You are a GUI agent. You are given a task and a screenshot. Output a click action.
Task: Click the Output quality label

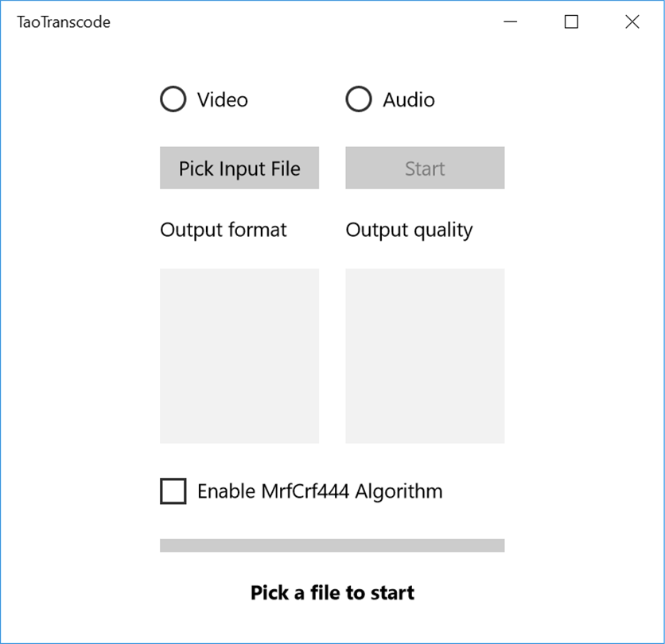click(410, 231)
